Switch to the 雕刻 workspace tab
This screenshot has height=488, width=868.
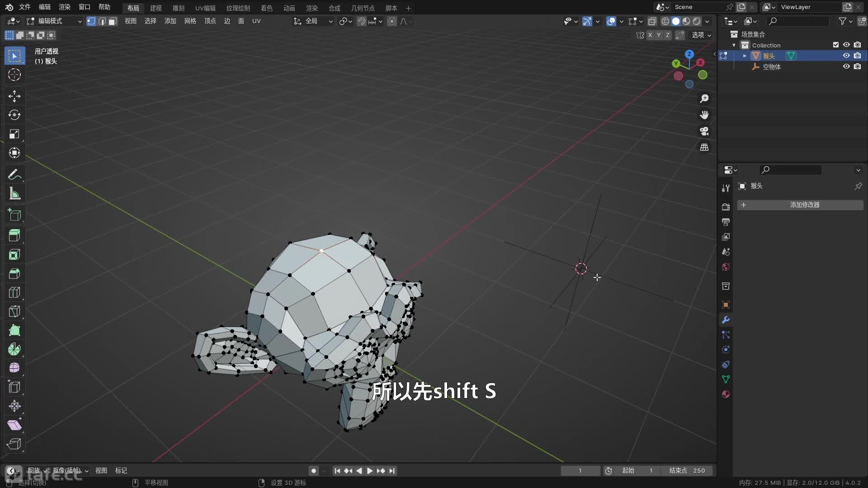[x=178, y=8]
